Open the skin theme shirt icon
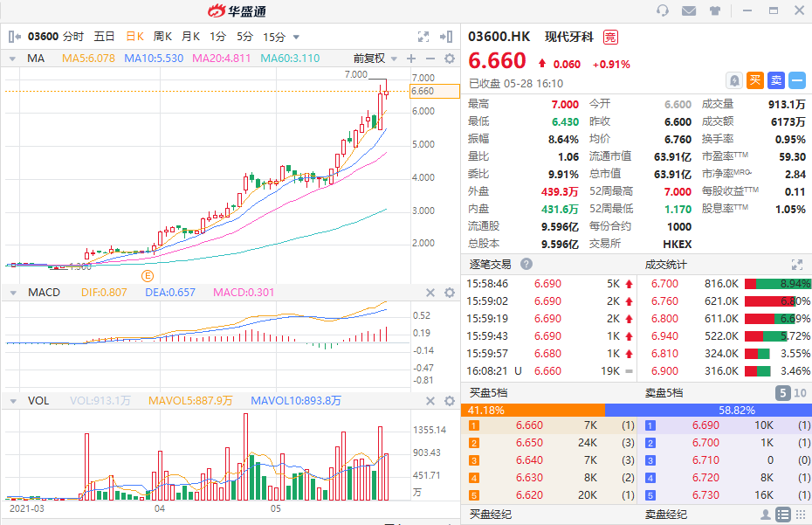The height and width of the screenshot is (525, 812). 716,10
